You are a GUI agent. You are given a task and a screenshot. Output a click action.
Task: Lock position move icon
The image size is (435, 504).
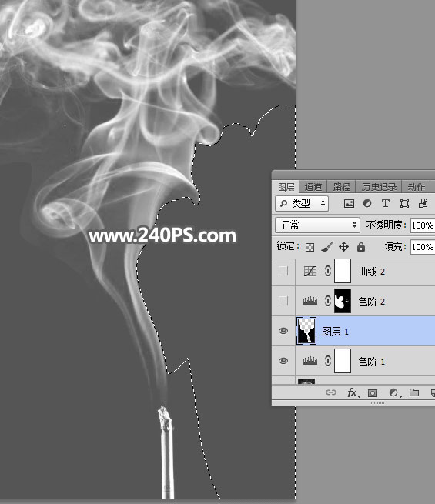click(x=343, y=247)
